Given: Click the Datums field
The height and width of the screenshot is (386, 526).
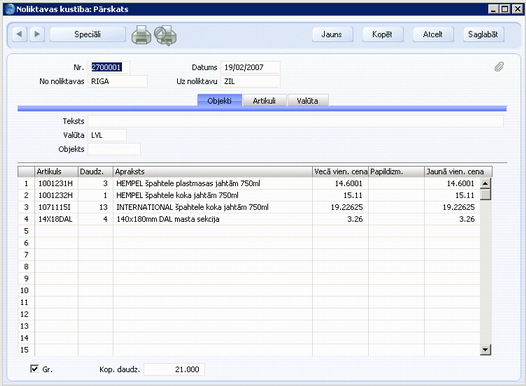Looking at the screenshot, I should pyautogui.click(x=250, y=67).
